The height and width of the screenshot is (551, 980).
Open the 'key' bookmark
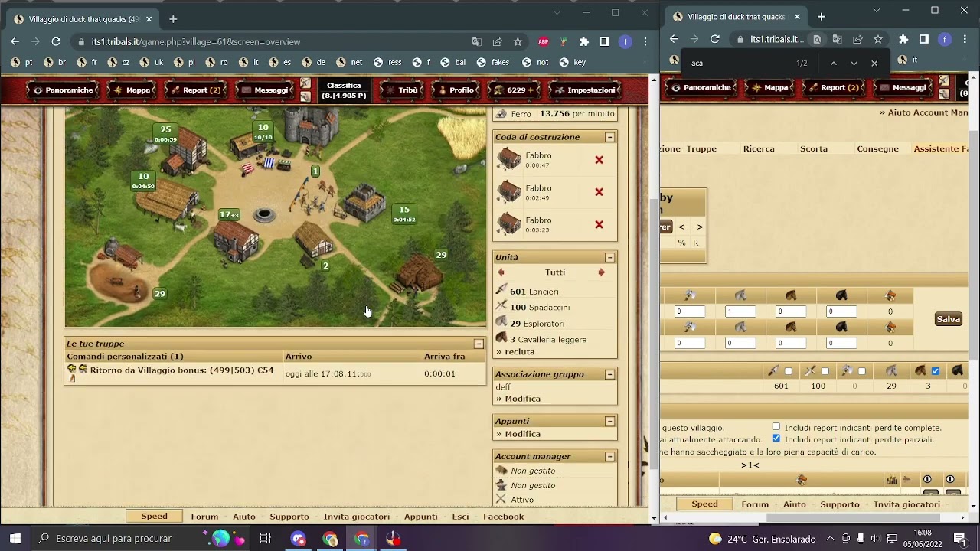[573, 63]
